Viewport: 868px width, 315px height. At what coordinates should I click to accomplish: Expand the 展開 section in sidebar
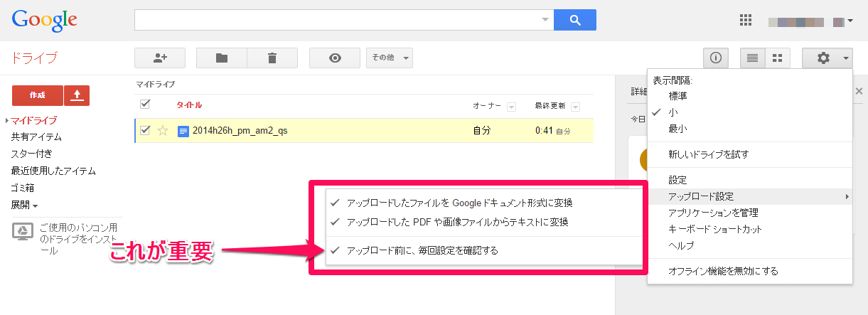click(x=24, y=205)
